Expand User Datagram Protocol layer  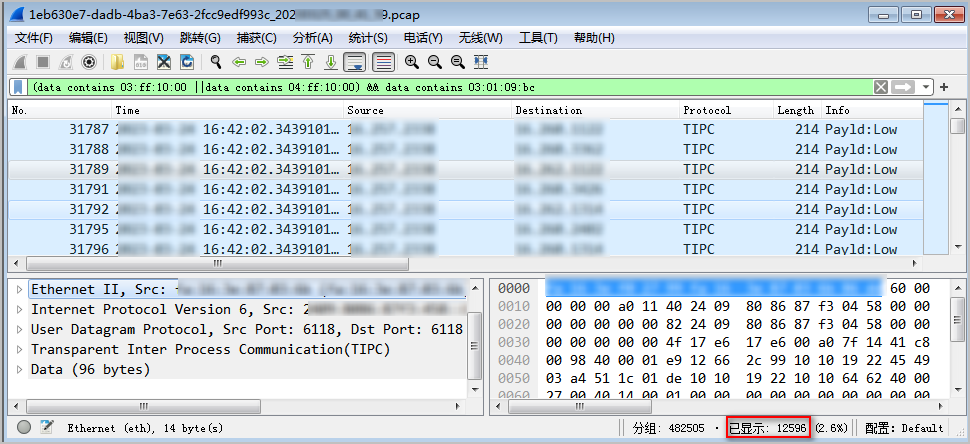(x=19, y=329)
